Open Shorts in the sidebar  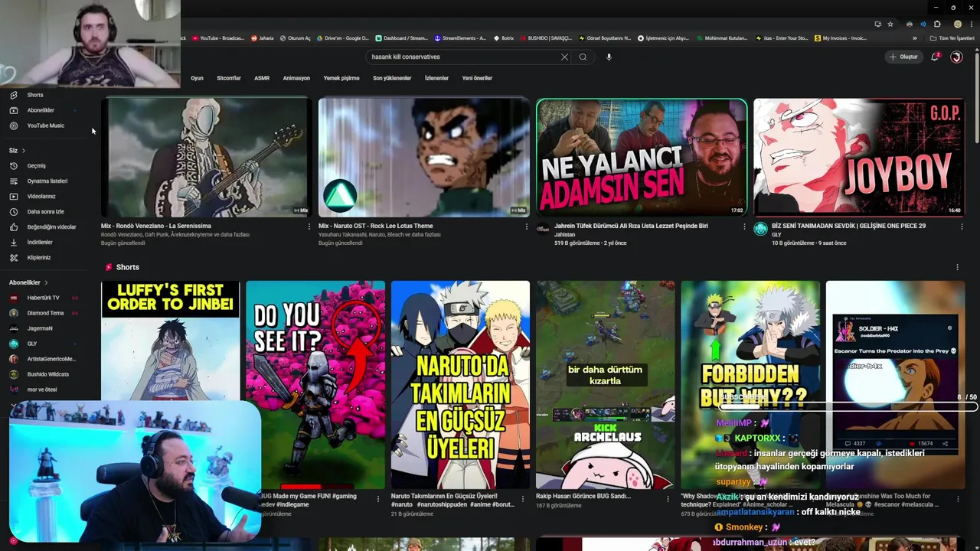[x=34, y=95]
